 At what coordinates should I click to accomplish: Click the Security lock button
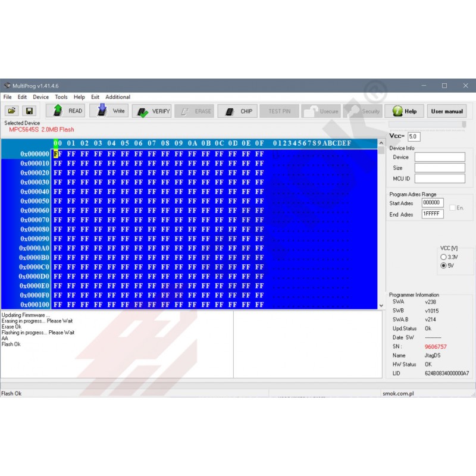coord(363,111)
